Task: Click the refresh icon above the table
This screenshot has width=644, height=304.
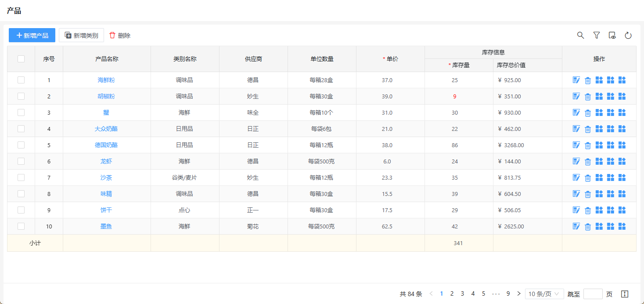Action: 628,36
